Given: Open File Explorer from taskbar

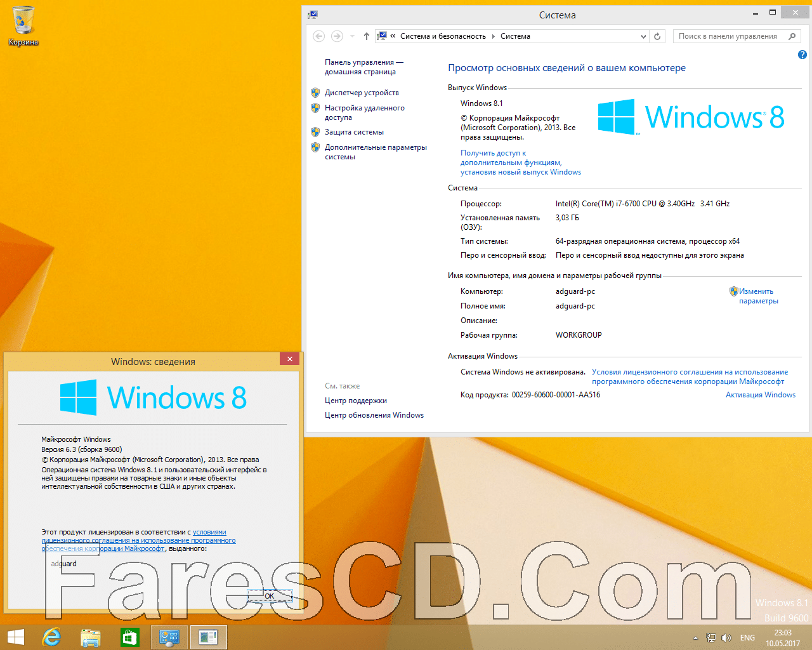Looking at the screenshot, I should click(x=91, y=637).
